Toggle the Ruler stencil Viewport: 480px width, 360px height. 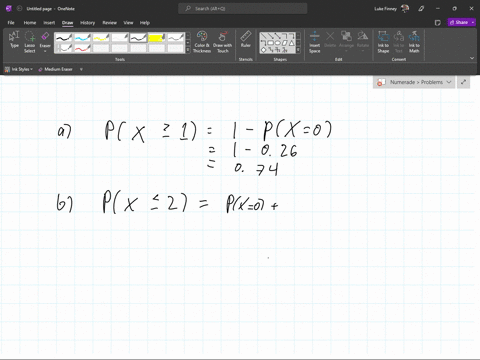click(246, 39)
